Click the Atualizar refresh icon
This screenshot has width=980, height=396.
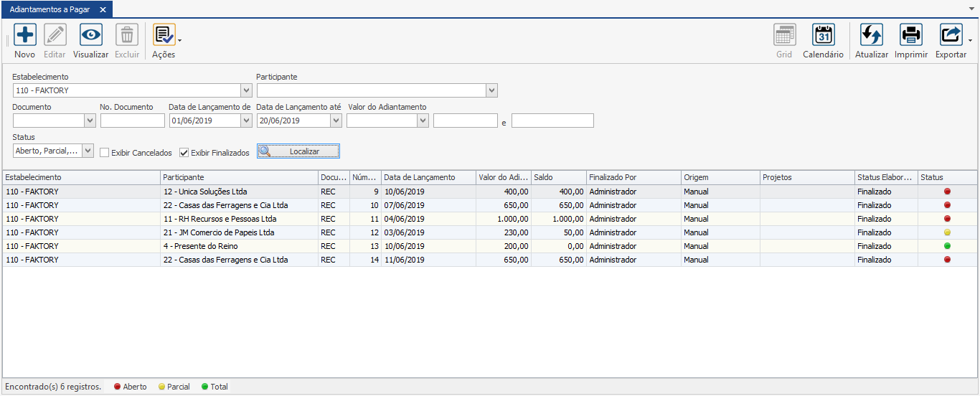(872, 35)
